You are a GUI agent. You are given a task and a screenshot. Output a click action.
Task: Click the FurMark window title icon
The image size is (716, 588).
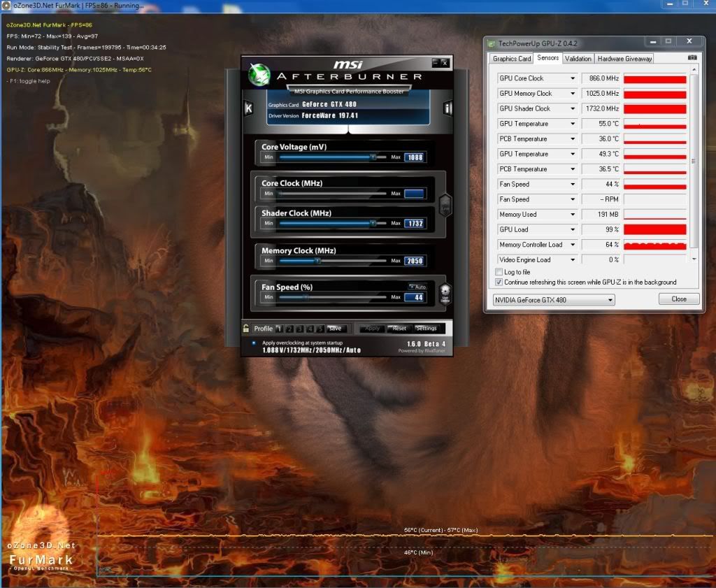(6, 6)
